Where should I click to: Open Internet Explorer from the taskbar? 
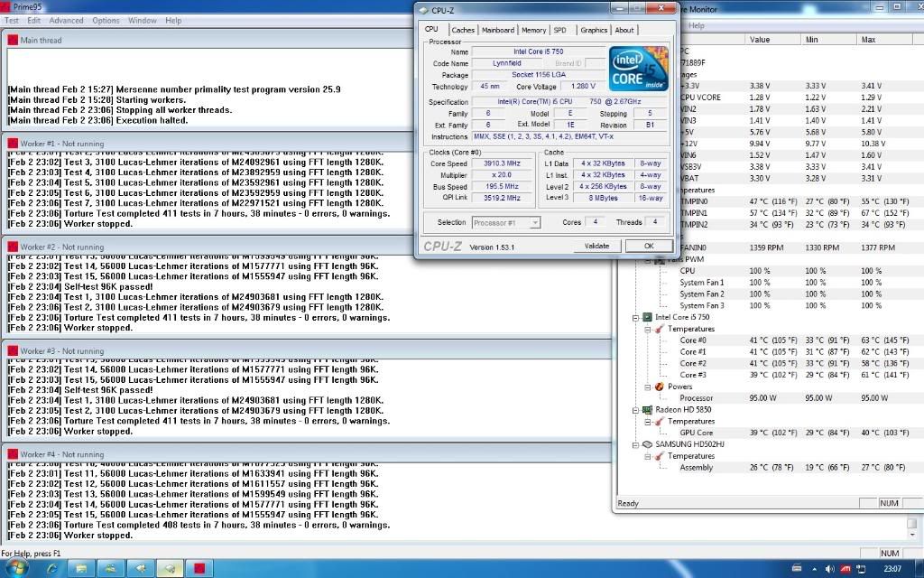coord(52,569)
